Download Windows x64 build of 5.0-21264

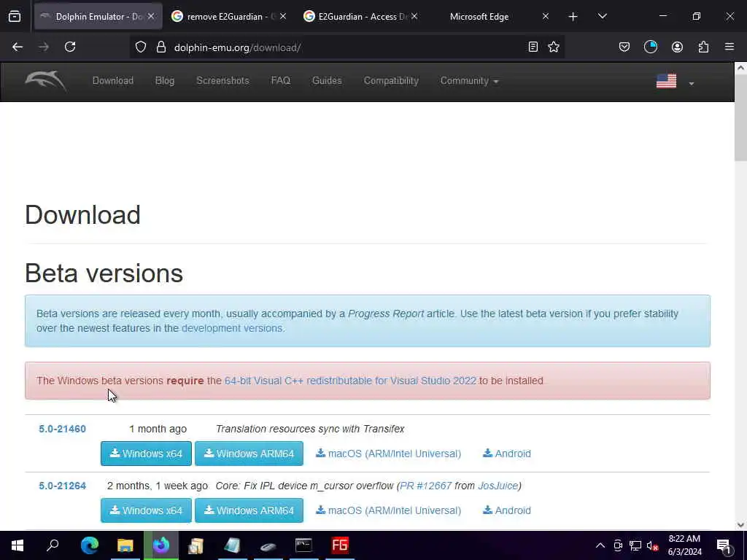click(146, 510)
